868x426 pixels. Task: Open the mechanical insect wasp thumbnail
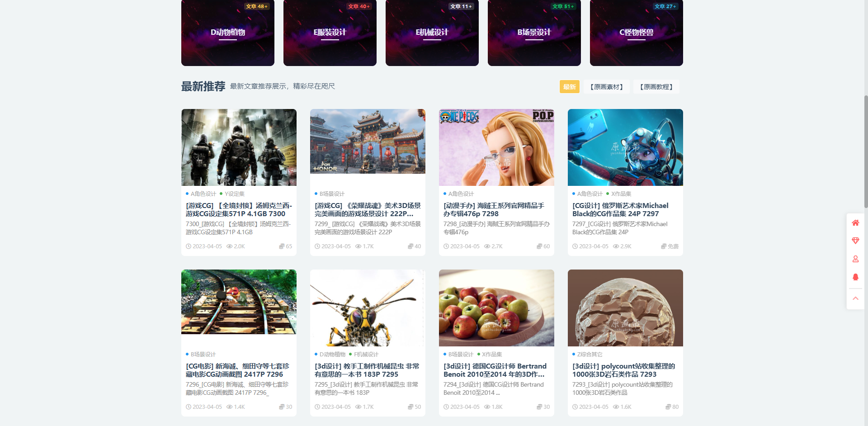pyautogui.click(x=368, y=308)
